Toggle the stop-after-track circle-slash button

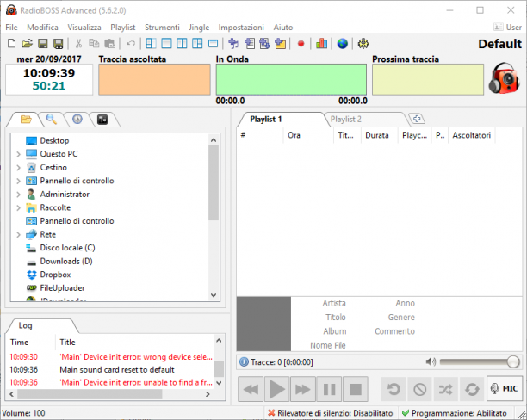click(x=419, y=389)
